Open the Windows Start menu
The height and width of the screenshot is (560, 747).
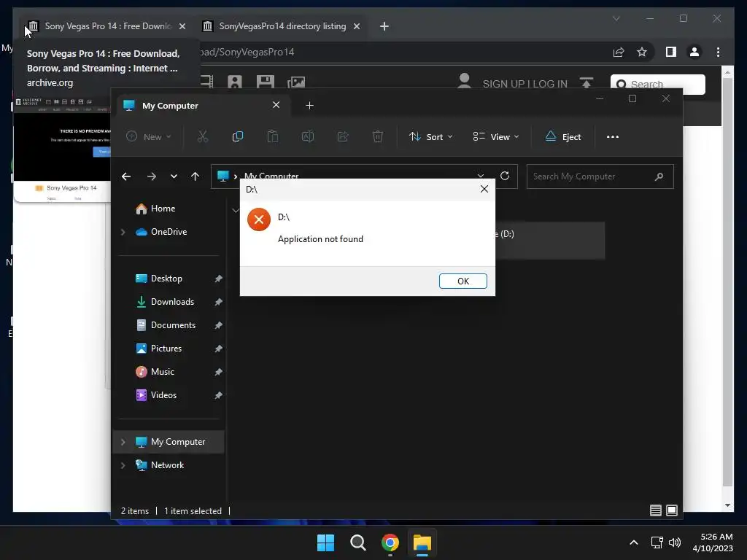tap(326, 542)
